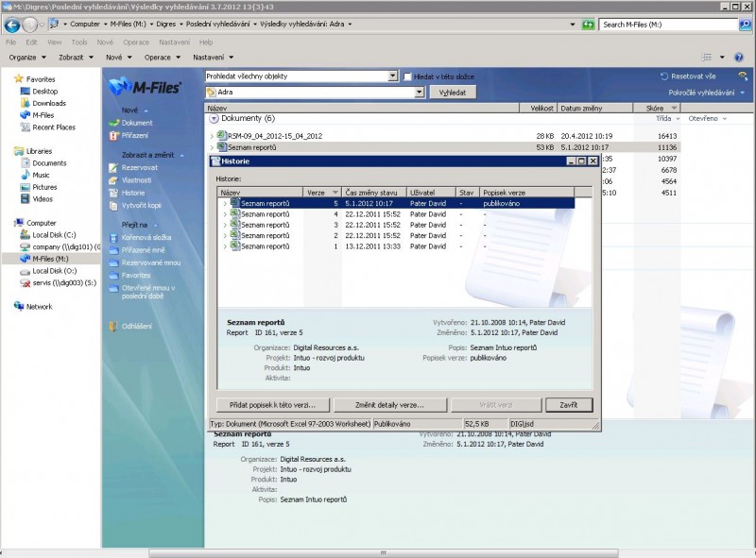756x558 pixels.
Task: Open the Operace menu in the menu bar
Action: [x=135, y=42]
